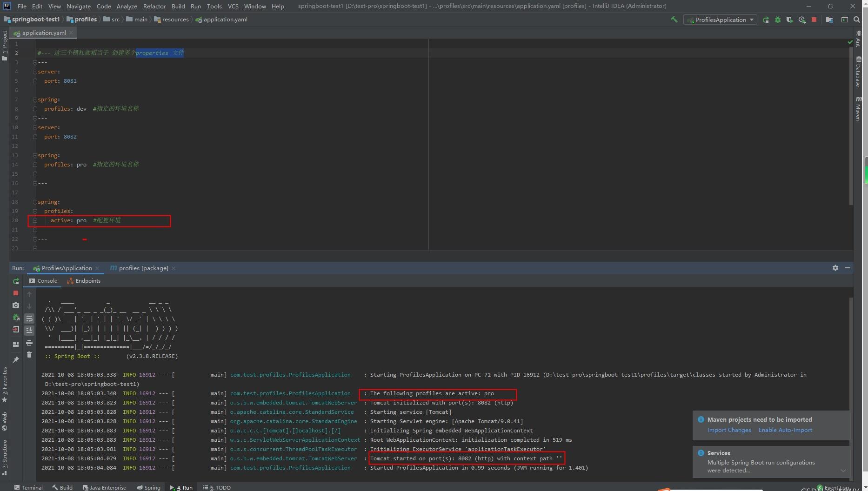
Task: Clear all console output with trash icon
Action: 29,355
